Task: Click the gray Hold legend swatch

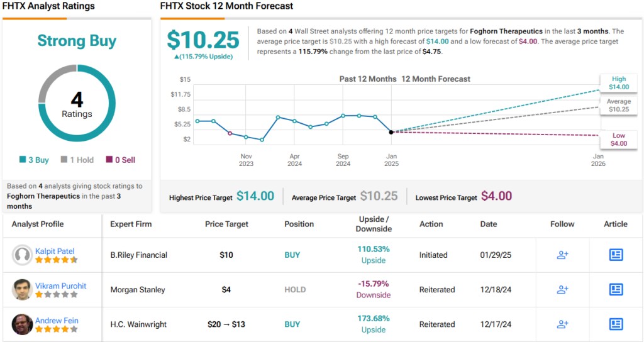Action: point(64,160)
